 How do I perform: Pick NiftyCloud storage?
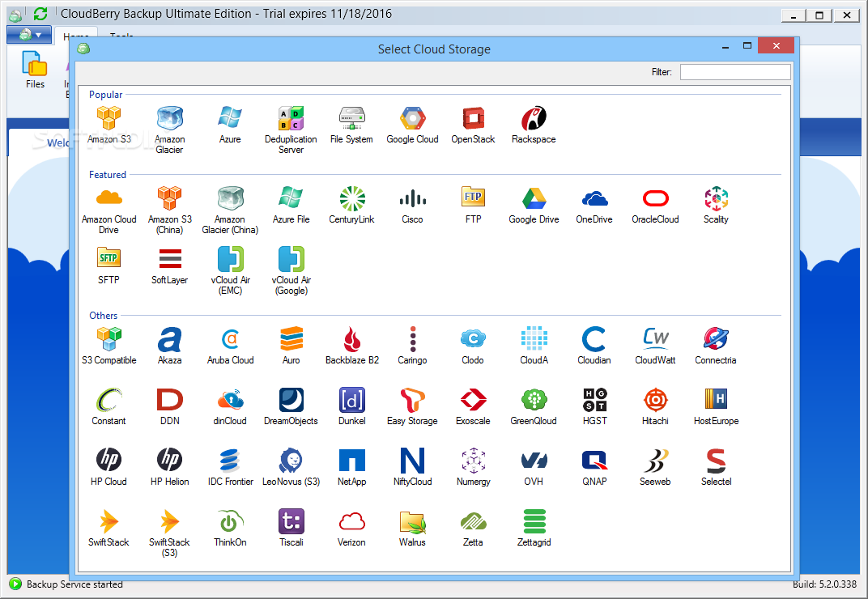click(x=412, y=468)
